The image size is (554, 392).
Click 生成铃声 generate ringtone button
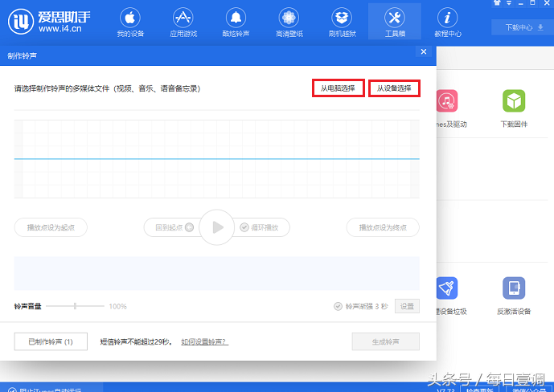tap(385, 341)
